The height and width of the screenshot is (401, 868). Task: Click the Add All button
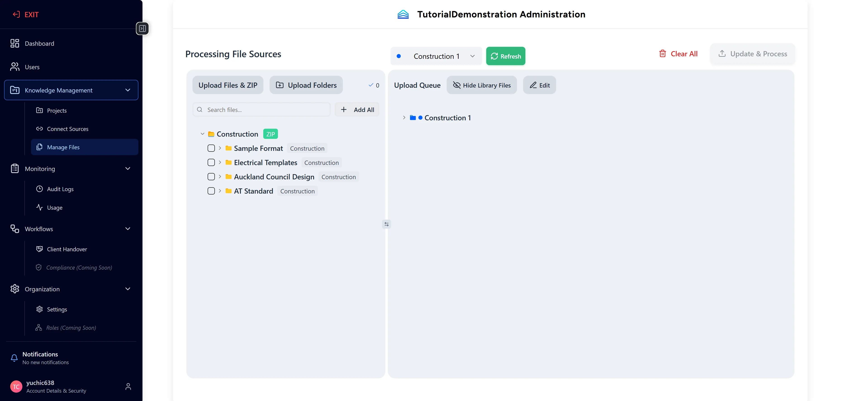pos(357,109)
